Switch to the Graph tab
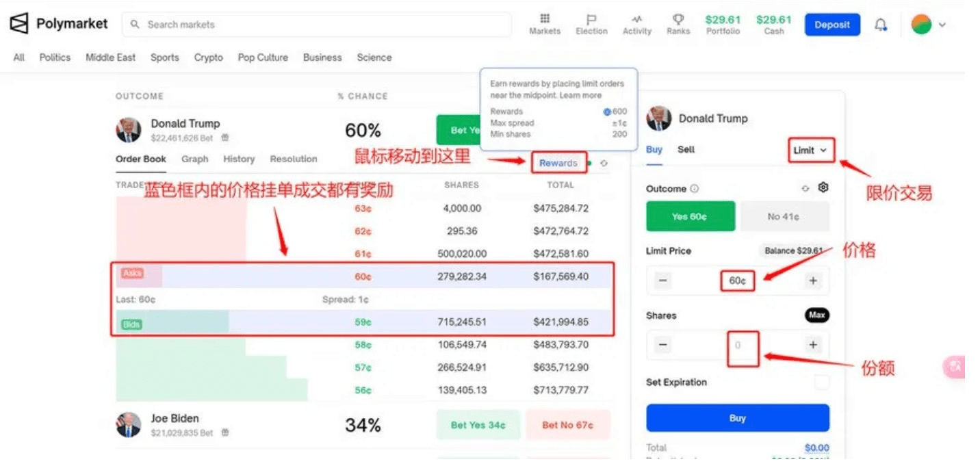980x468 pixels. click(x=195, y=159)
